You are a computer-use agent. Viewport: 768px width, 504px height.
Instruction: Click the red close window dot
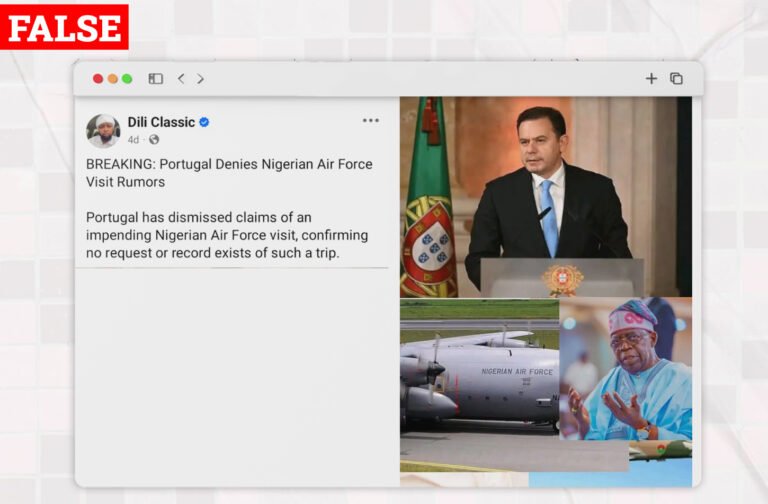[x=98, y=79]
